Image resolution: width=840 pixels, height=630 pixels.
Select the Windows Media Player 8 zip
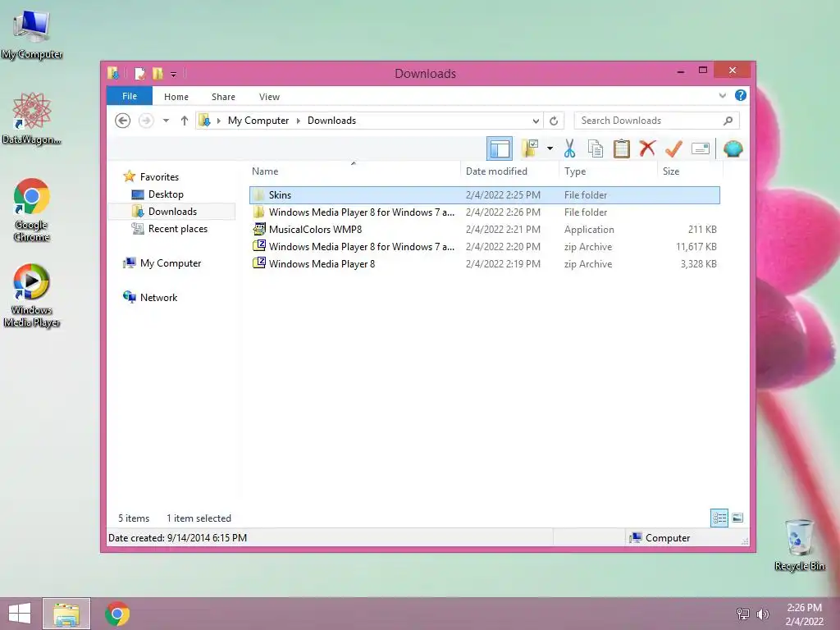pos(484,263)
